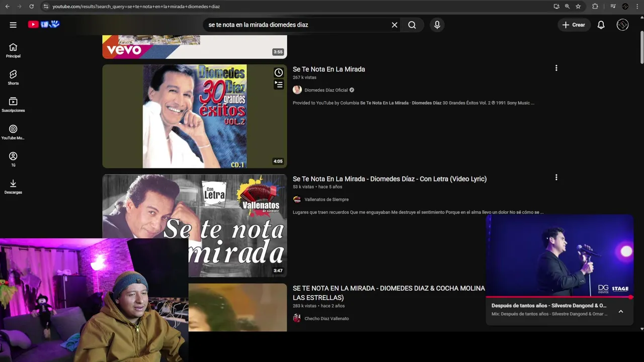Open Shorts from the sidebar

coord(13,78)
